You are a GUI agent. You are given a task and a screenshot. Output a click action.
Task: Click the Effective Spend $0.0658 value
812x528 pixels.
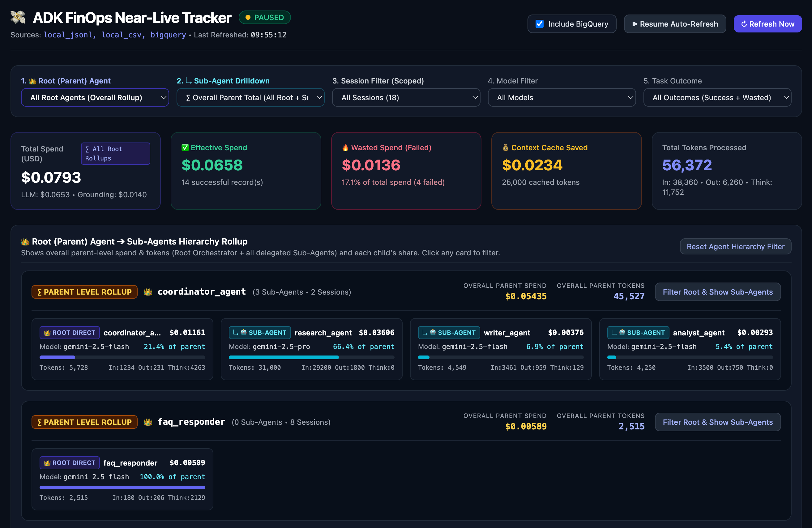[x=212, y=165]
